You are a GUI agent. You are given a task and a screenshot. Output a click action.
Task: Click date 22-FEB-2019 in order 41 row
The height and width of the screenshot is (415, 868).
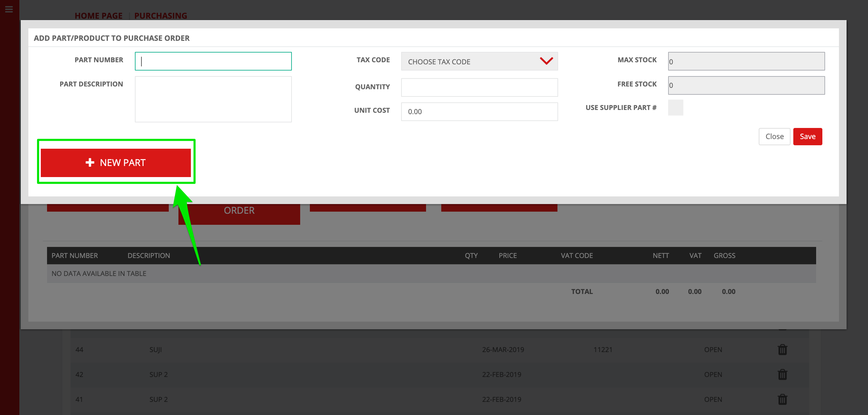pyautogui.click(x=501, y=399)
